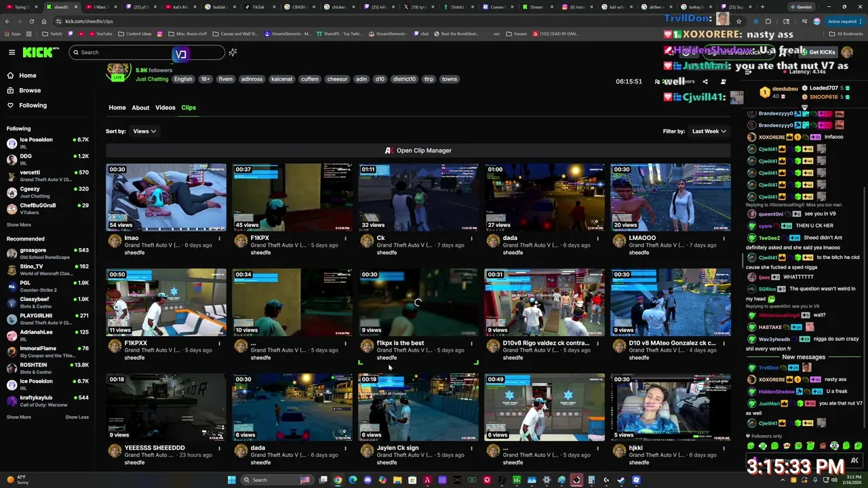Open All Bookmarks folder
This screenshot has height=488, width=868.
point(846,34)
